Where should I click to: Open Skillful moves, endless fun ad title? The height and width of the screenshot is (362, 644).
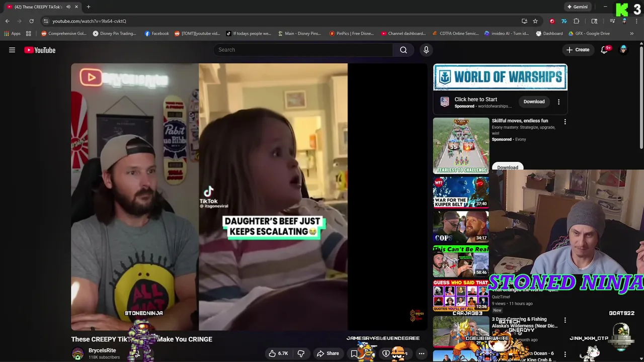tap(520, 121)
